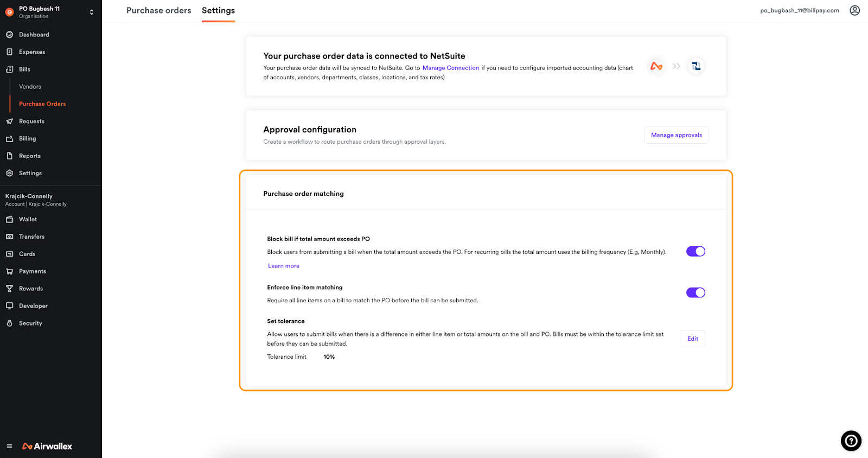The image size is (868, 458).
Task: Click the Developer monitor icon
Action: click(x=9, y=307)
